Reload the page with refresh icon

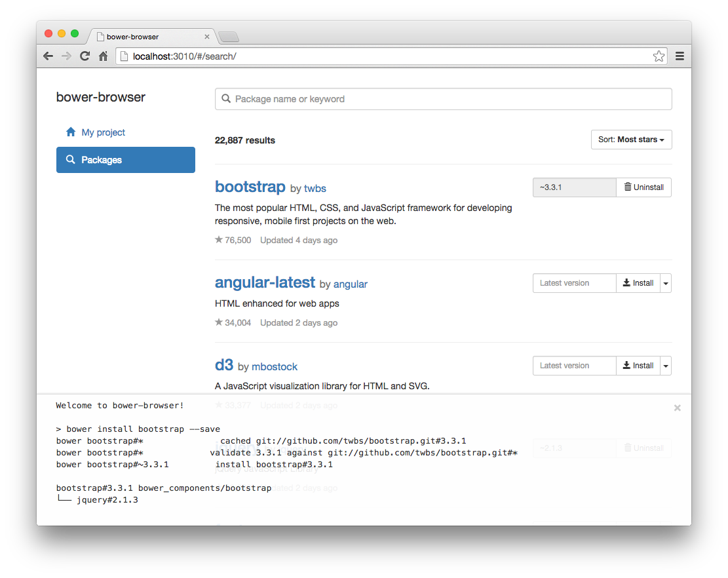click(85, 56)
